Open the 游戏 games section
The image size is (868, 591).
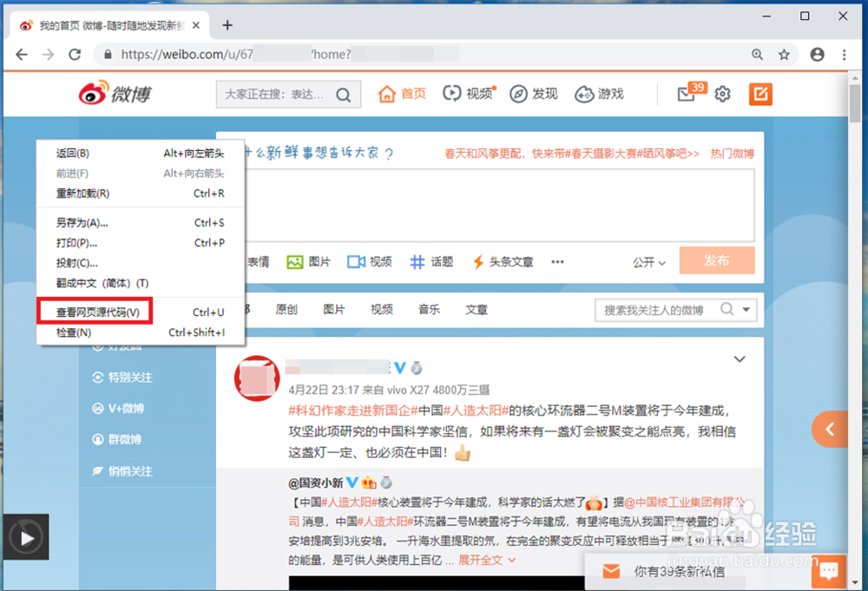click(600, 94)
